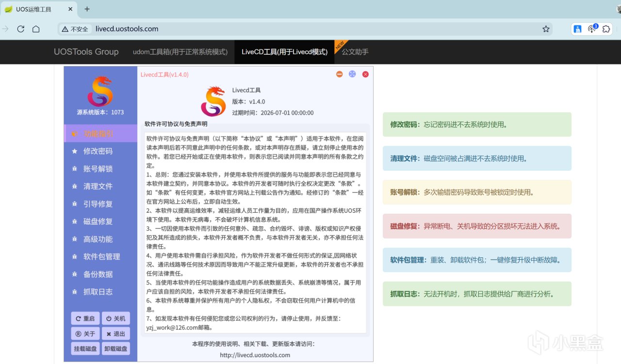Switch to udom工具箱(用于正常系统模式) tab
The image size is (621, 364).
coord(180,52)
